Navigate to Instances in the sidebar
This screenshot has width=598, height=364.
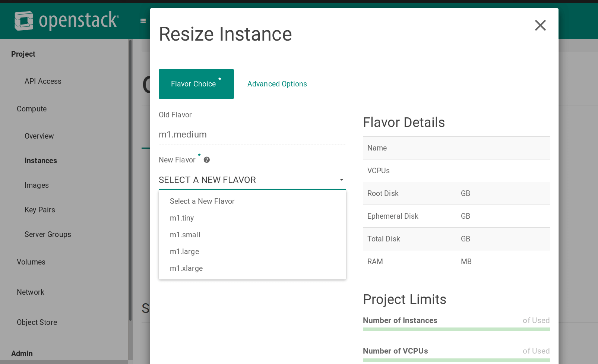pyautogui.click(x=41, y=161)
